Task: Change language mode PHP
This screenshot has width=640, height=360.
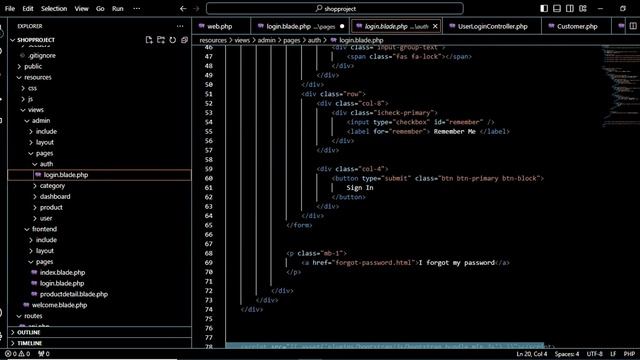Action: coord(629,354)
